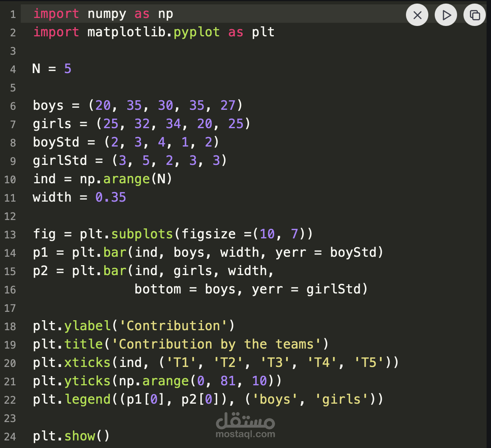Click the copy code icon
Image resolution: width=491 pixels, height=448 pixels.
(x=475, y=15)
